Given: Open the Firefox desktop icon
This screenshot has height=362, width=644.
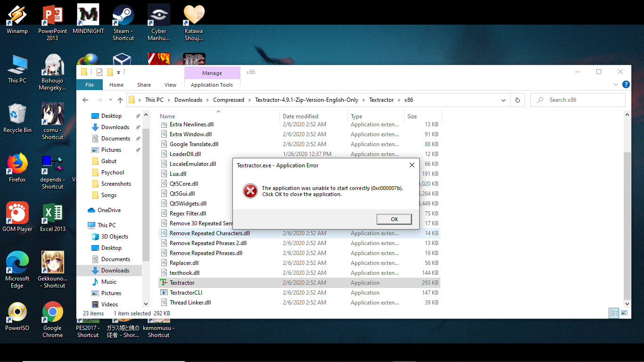Looking at the screenshot, I should click(17, 168).
